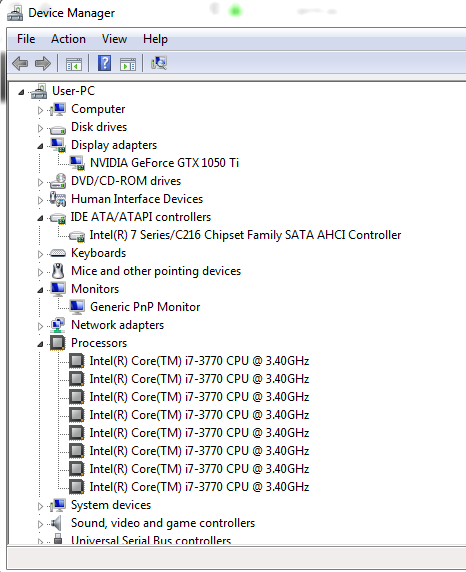This screenshot has width=466, height=572.
Task: Collapse the User-PC root node
Action: point(21,92)
